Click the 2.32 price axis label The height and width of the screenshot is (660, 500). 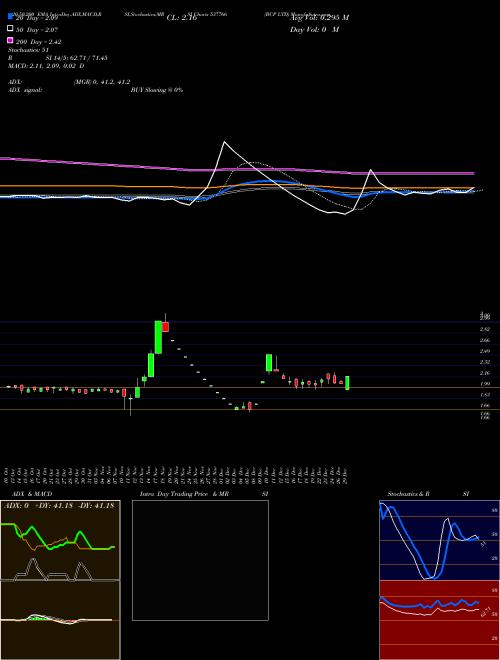tap(484, 362)
